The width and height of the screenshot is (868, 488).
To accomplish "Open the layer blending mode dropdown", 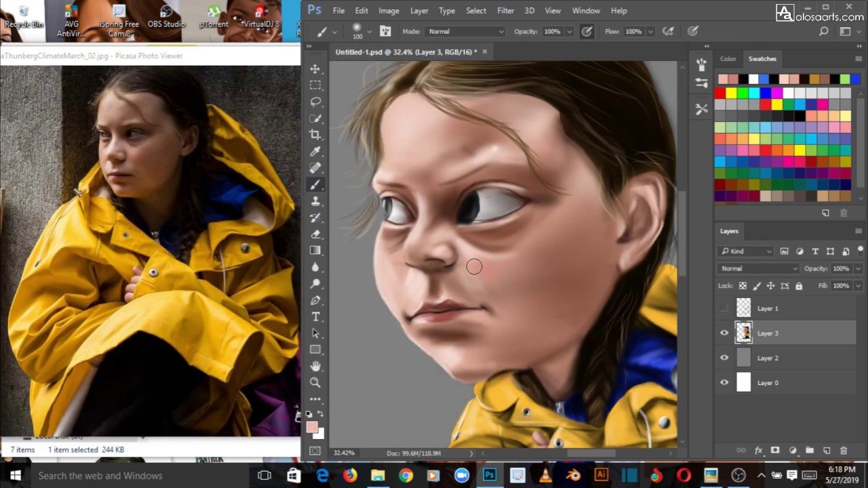I will tap(759, 268).
